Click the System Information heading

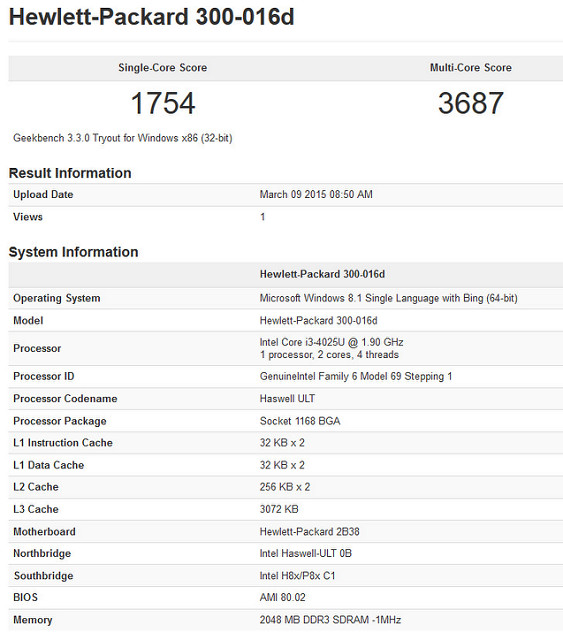(73, 252)
